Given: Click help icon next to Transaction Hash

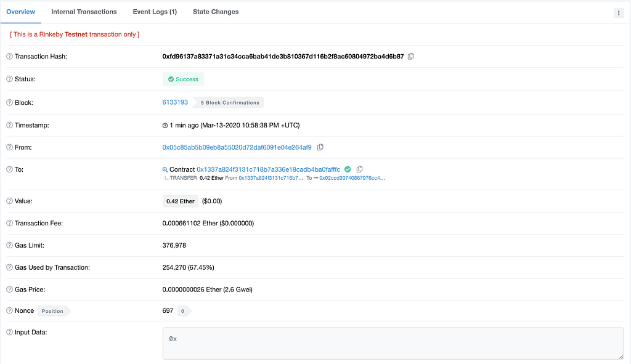Looking at the screenshot, I should pyautogui.click(x=10, y=56).
